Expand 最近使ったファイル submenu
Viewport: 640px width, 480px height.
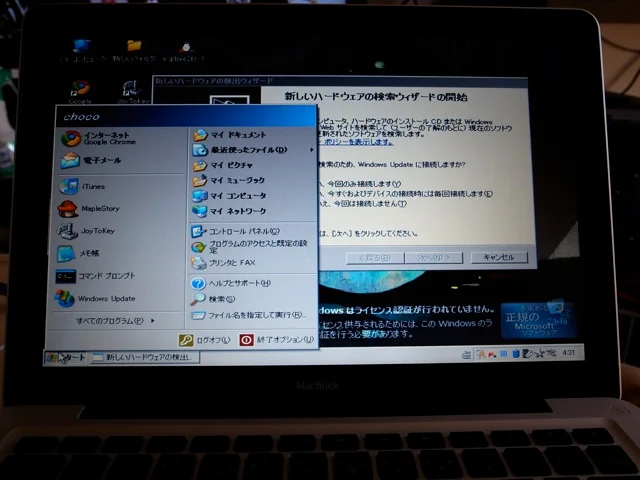point(250,150)
